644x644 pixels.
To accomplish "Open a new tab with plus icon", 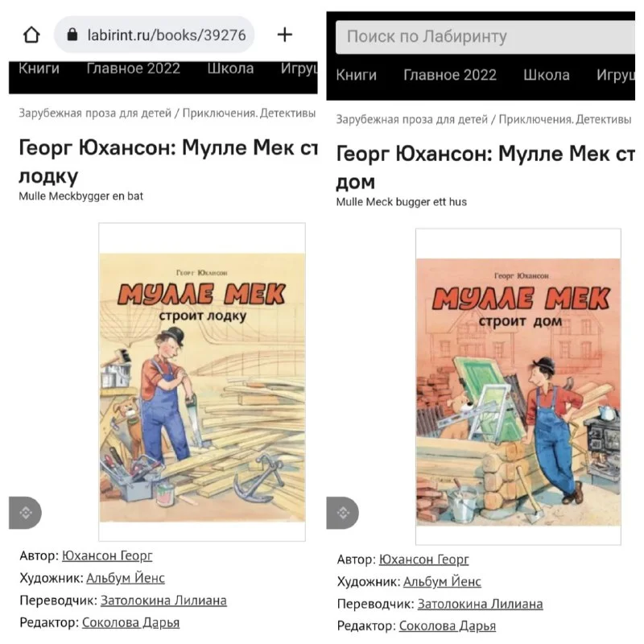I will 285,35.
